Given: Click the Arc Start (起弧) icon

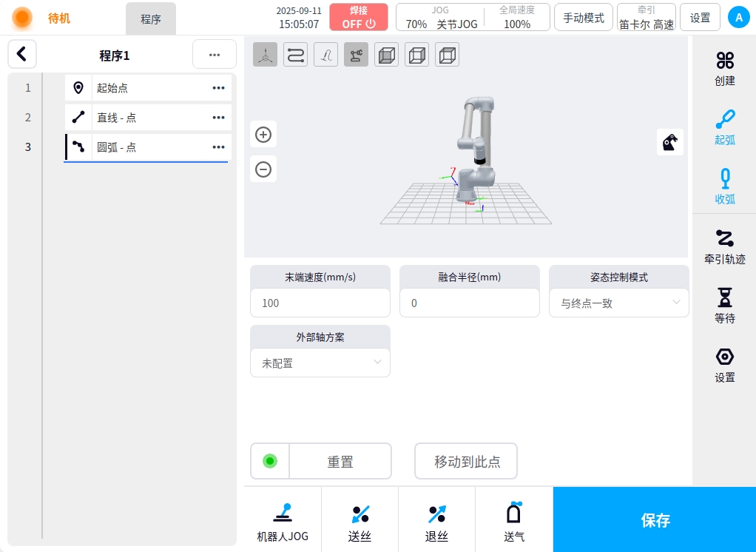Looking at the screenshot, I should (724, 126).
